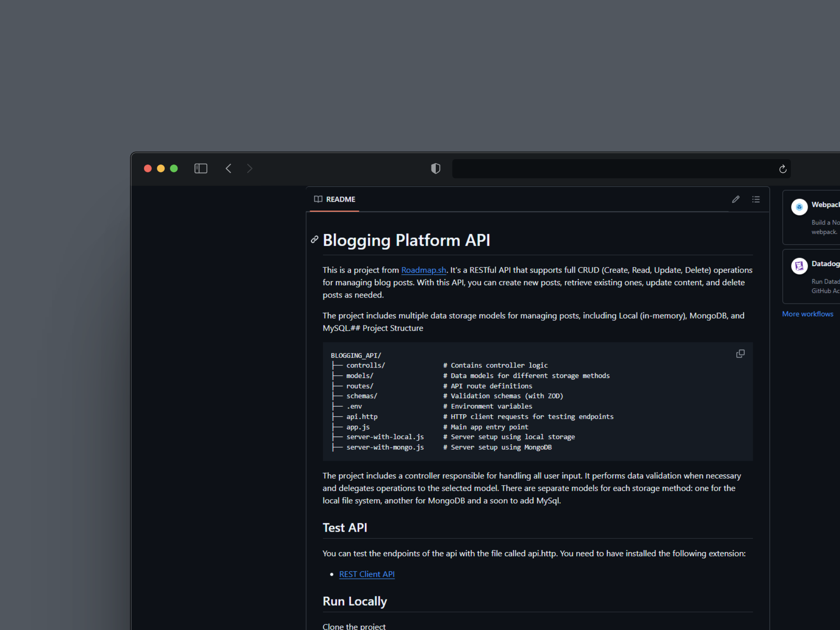Edit the README with the pencil icon
Screen dimensions: 840x630
tap(736, 199)
